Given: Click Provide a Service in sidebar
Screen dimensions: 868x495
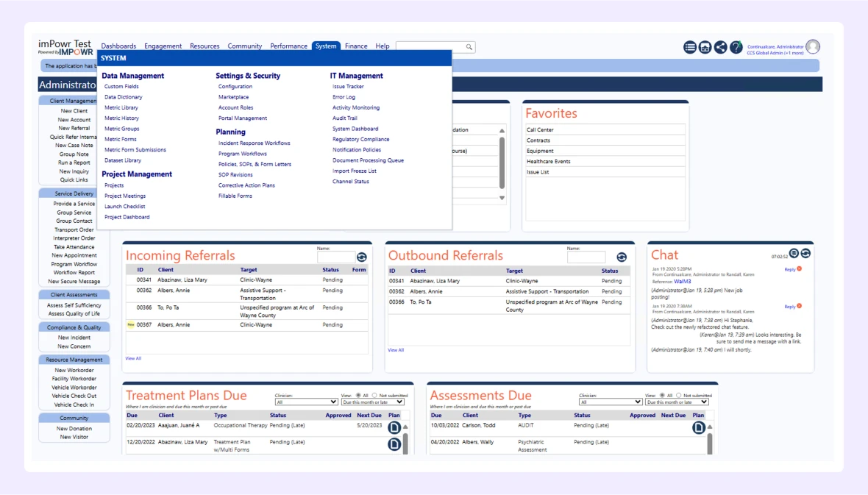Looking at the screenshot, I should 74,204.
